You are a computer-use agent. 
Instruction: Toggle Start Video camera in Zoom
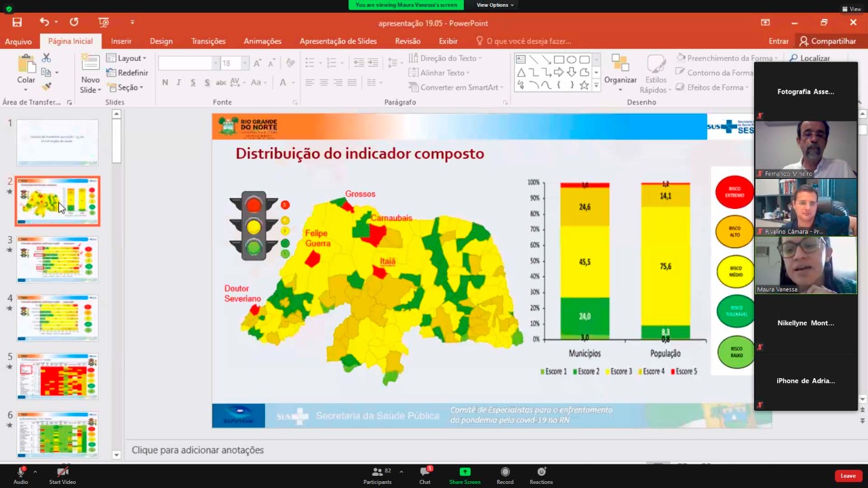pos(62,475)
